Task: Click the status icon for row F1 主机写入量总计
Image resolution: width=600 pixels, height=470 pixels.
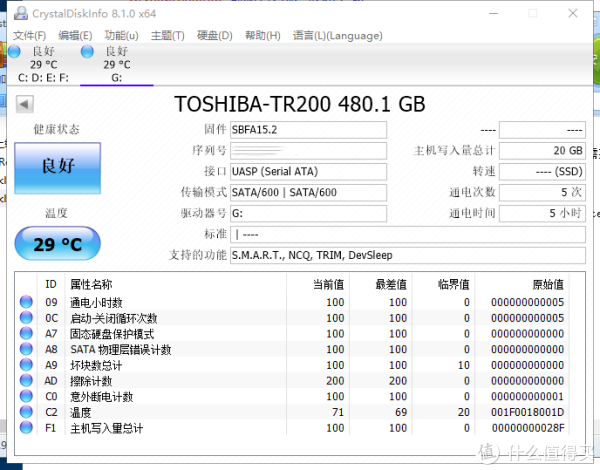Action: click(x=26, y=428)
